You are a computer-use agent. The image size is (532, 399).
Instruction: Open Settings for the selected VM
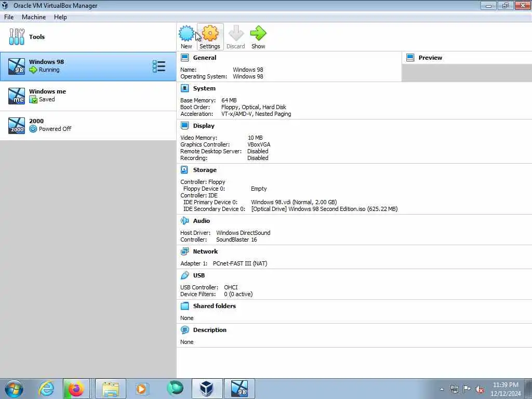tap(210, 37)
